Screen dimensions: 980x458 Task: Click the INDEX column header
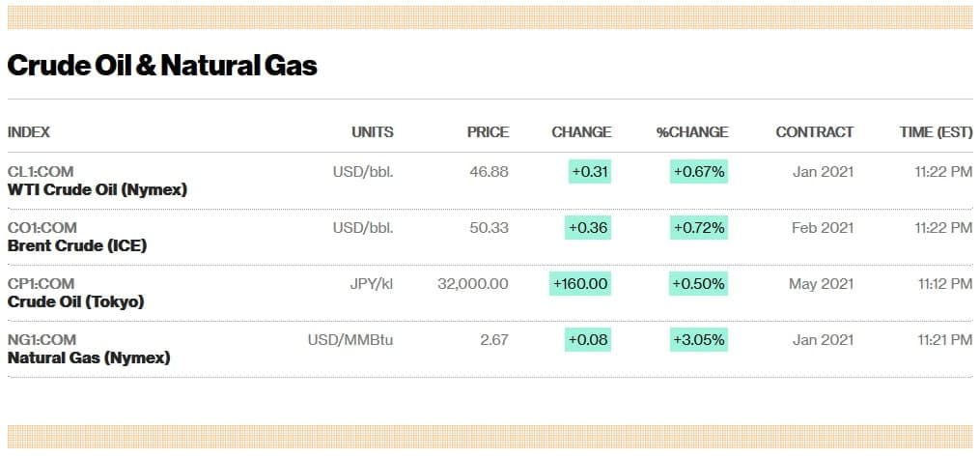[x=29, y=131]
